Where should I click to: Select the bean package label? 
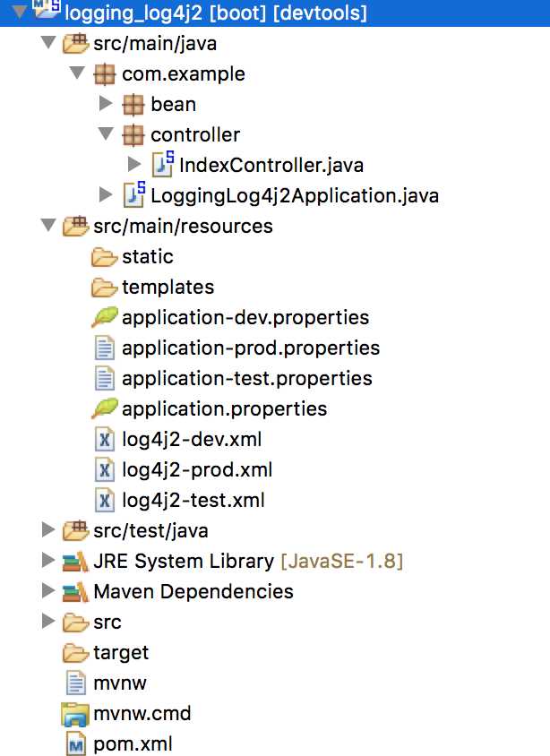click(x=173, y=104)
